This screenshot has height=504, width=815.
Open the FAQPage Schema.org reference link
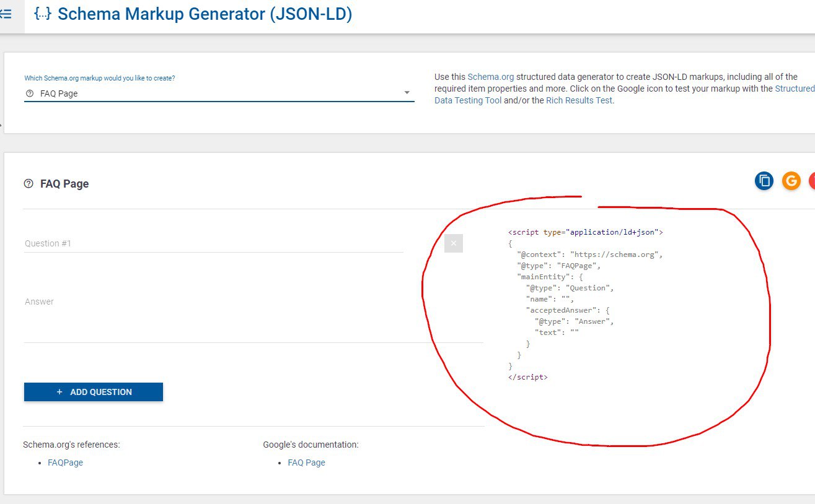[x=65, y=463]
